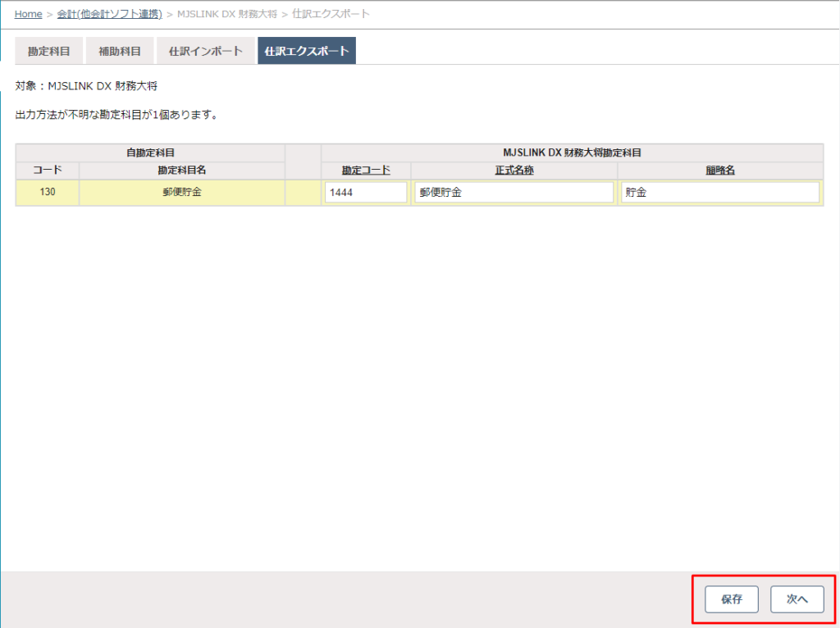Select the 仕訳エクスポート tab
Image resolution: width=840 pixels, height=628 pixels.
pos(307,51)
